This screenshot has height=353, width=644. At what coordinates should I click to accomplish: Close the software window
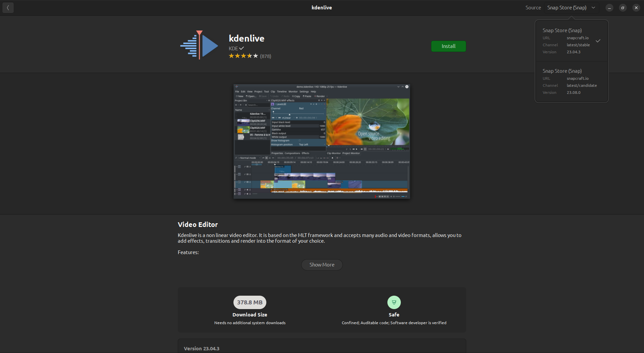[x=636, y=8]
